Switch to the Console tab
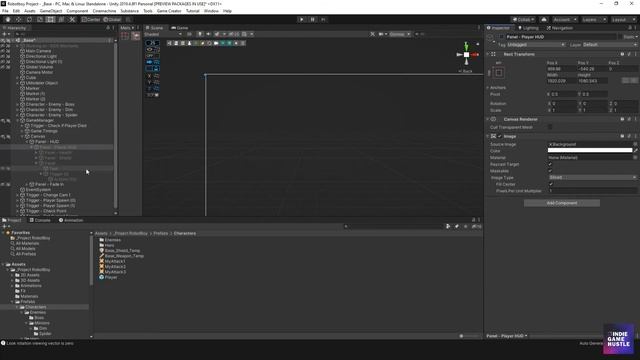This screenshot has width=640, height=360. (x=40, y=220)
